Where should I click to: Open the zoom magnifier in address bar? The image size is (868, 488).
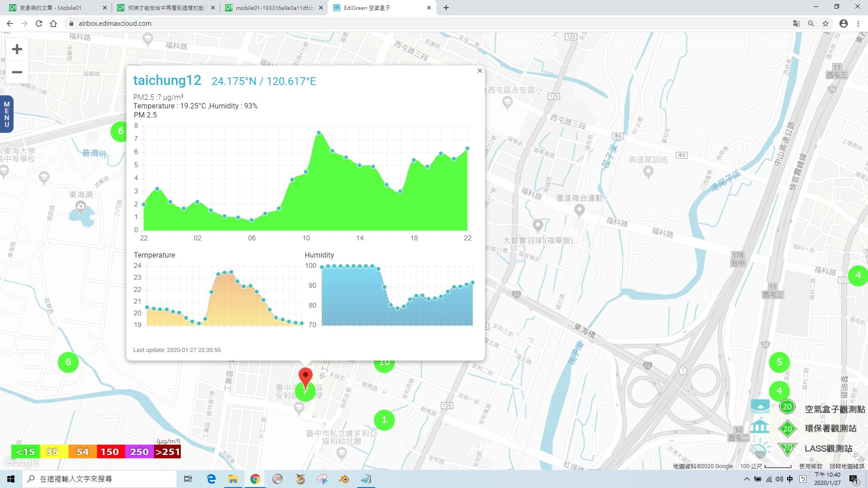pyautogui.click(x=811, y=23)
